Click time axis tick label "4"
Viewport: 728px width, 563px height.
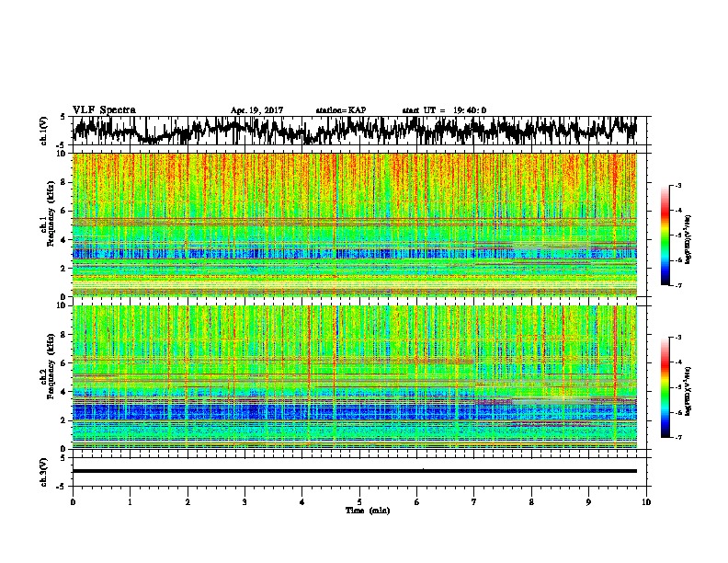click(x=301, y=502)
